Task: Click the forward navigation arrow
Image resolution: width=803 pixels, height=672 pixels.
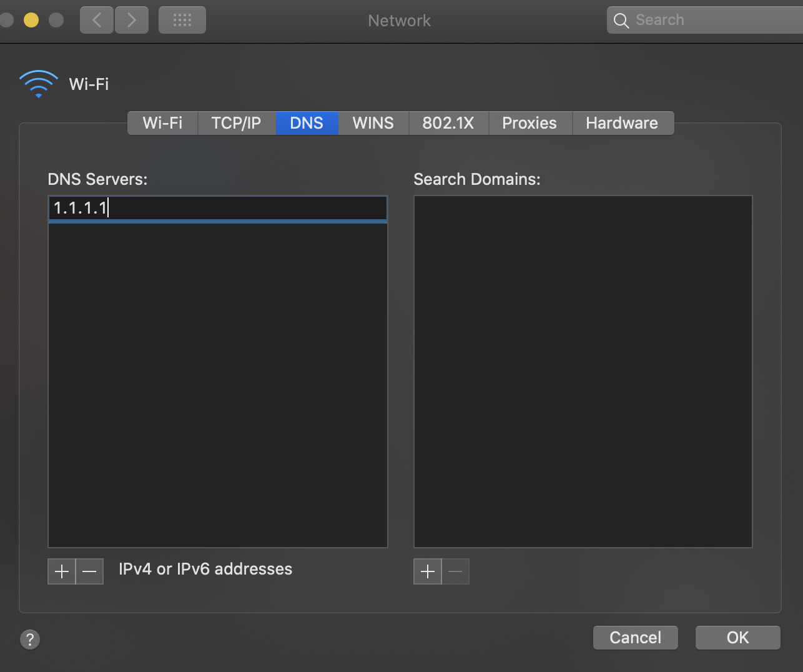Action: point(132,19)
